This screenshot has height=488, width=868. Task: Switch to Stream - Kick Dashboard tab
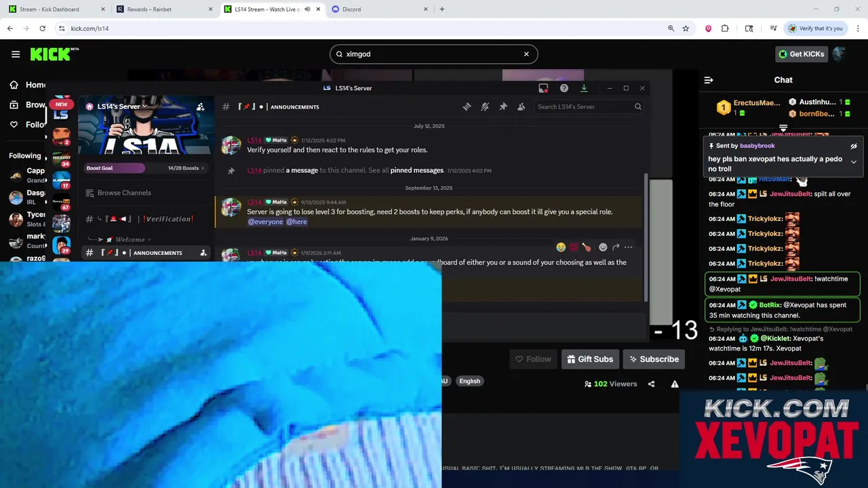pyautogui.click(x=56, y=9)
